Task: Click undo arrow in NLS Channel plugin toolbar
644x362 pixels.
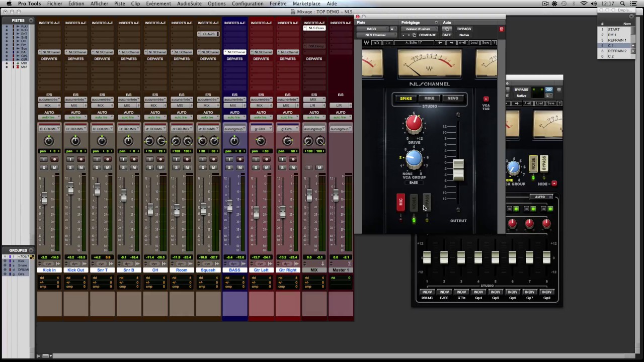Action: pos(377,43)
